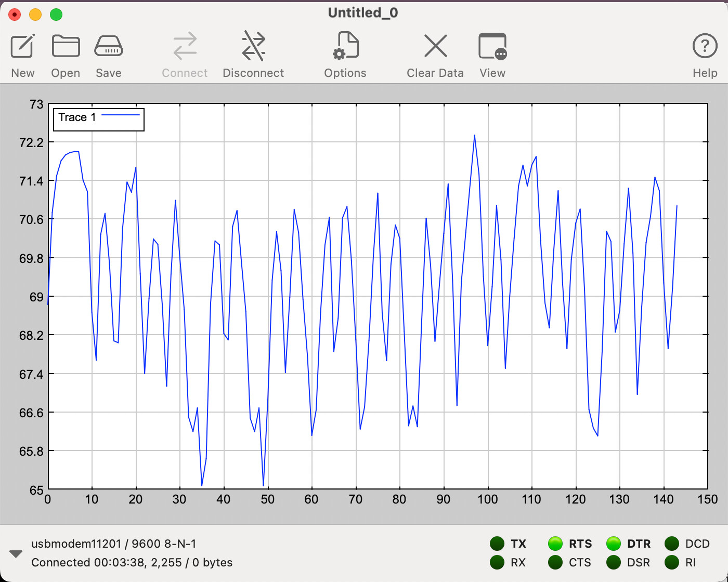This screenshot has width=728, height=582.
Task: Open Help with the question mark icon
Action: [x=705, y=46]
